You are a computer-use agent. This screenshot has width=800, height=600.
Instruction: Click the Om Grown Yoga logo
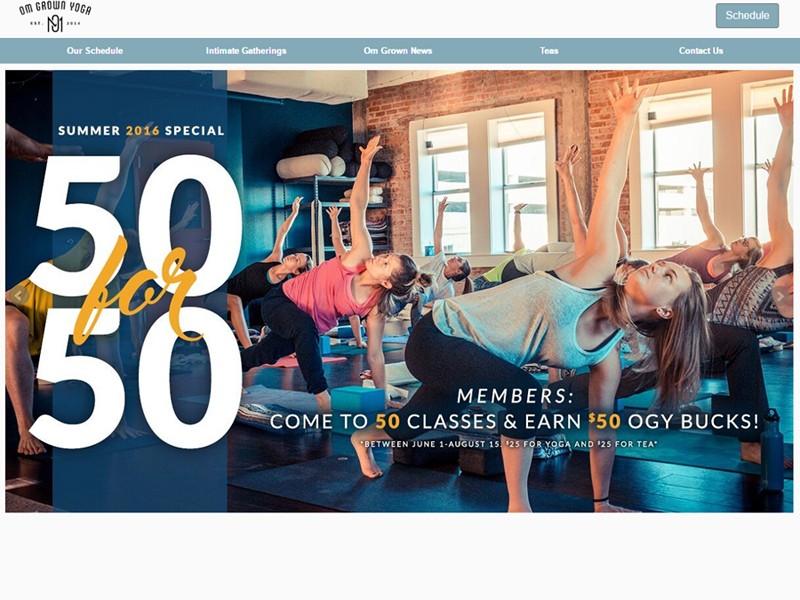55,17
